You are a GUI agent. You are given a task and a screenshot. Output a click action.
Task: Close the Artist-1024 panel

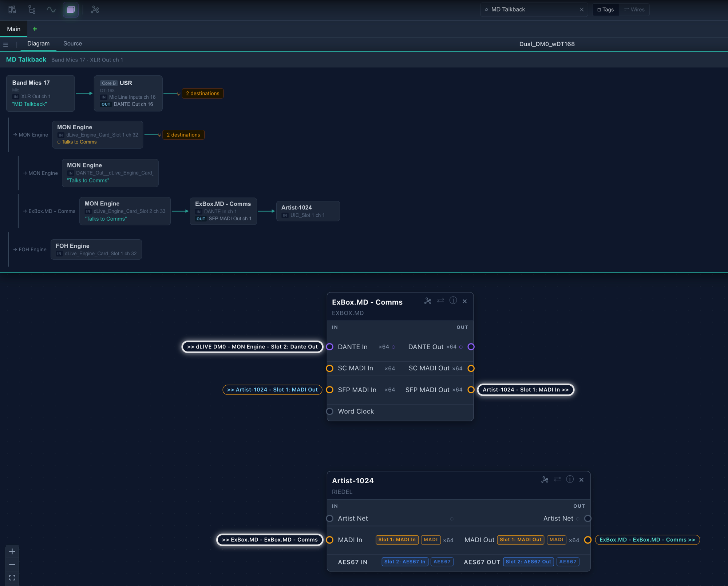coord(581,480)
